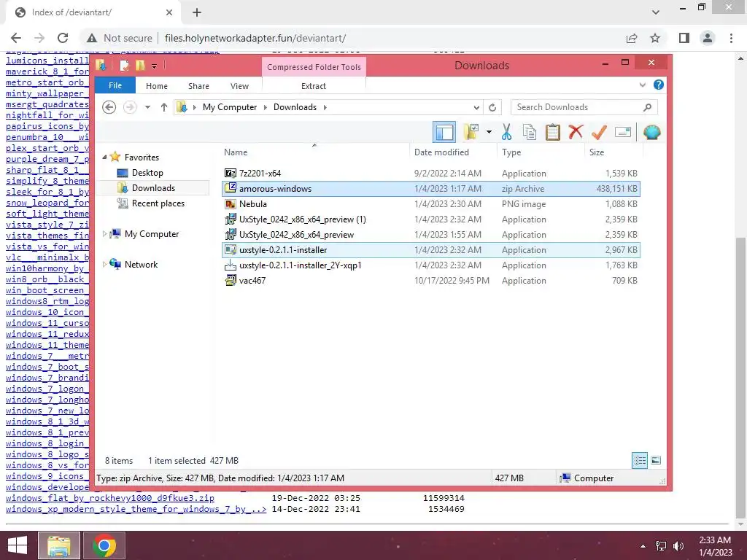This screenshot has width=747, height=560.
Task: Click the Copy toolbar icon
Action: tap(530, 132)
